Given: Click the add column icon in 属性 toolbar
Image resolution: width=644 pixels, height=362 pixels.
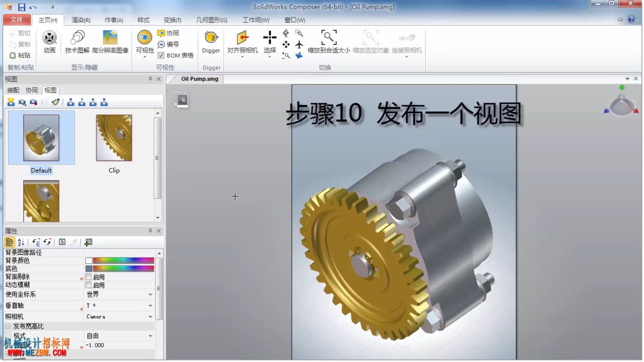Looking at the screenshot, I should (88, 242).
